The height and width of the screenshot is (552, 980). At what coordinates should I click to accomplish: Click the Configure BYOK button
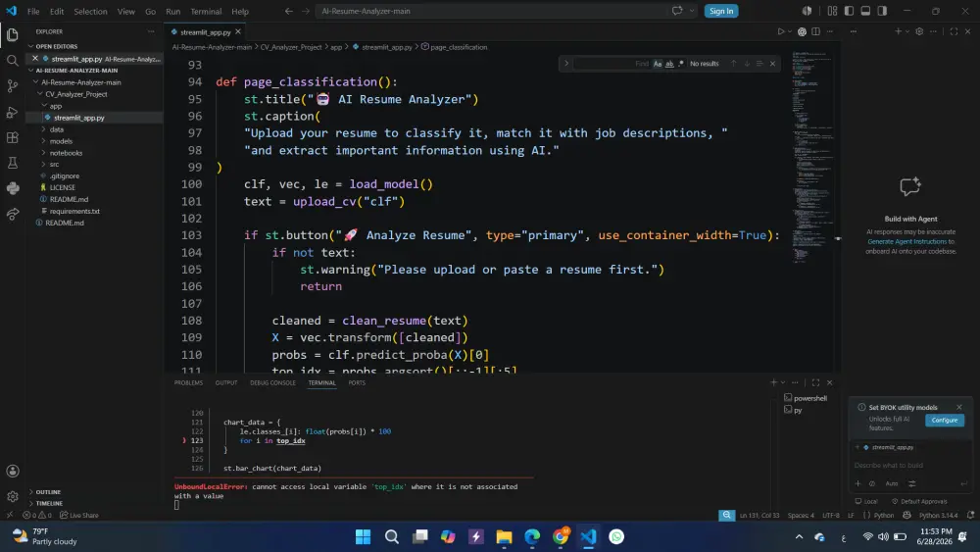tap(945, 420)
